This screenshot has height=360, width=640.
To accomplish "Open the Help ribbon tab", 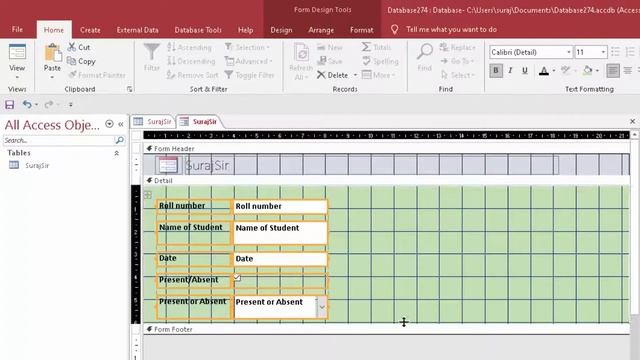I will pos(245,30).
